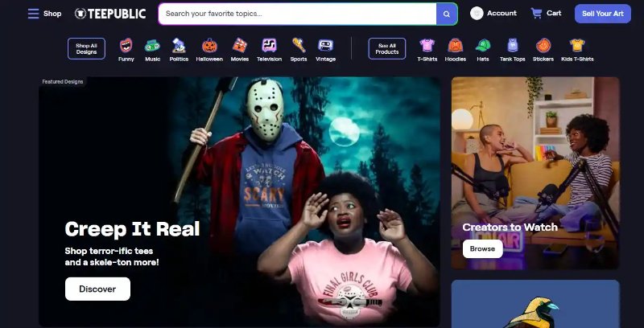Select the Funny category icon
Image resolution: width=644 pixels, height=328 pixels.
click(x=126, y=45)
